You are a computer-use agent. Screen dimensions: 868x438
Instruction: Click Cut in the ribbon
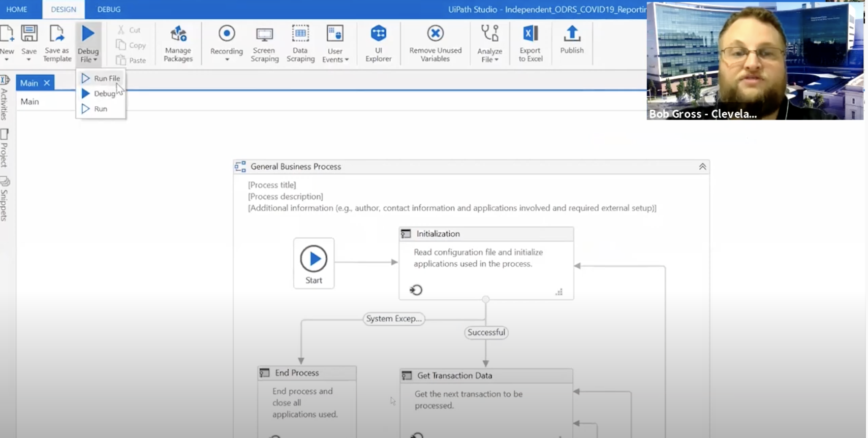click(x=129, y=30)
